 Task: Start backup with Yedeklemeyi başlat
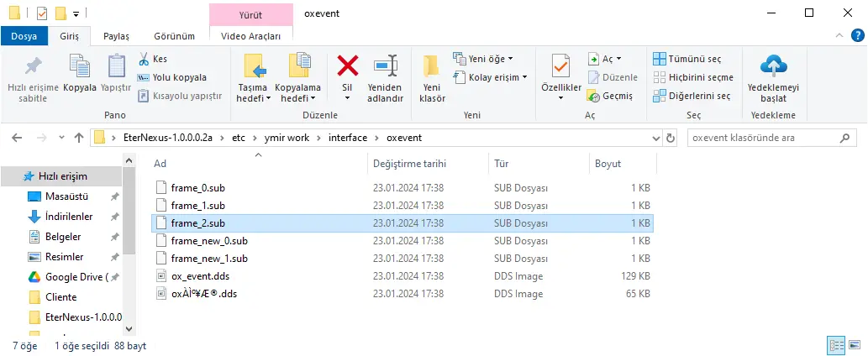(773, 79)
